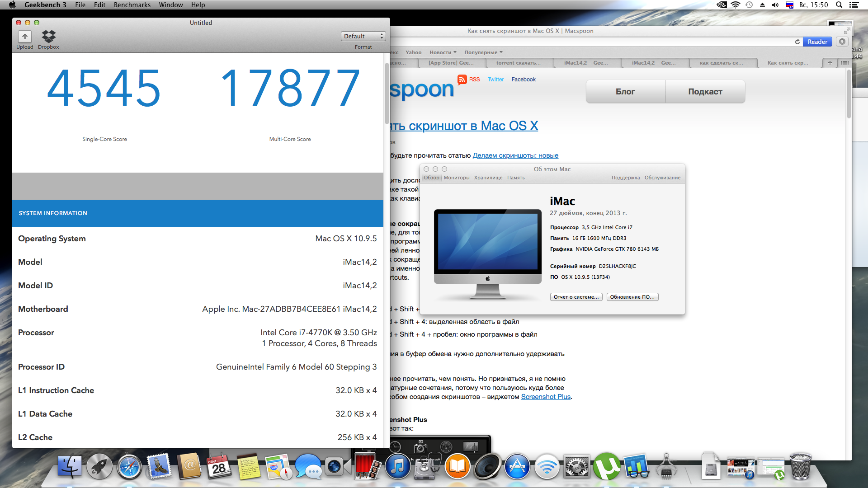868x488 pixels.
Task: Click the Dropbox icon in Geekbench toolbar
Action: coord(48,37)
